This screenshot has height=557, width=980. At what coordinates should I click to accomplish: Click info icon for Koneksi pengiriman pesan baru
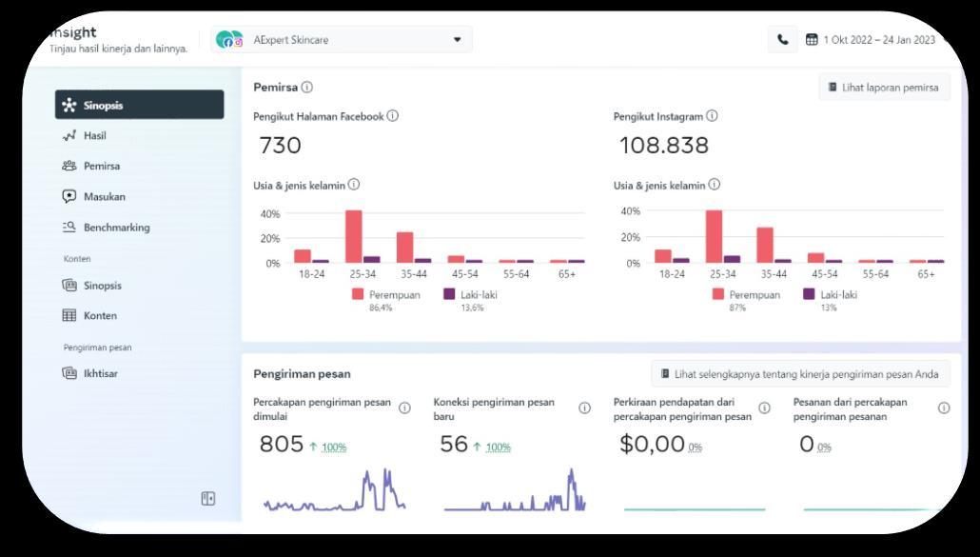coord(584,408)
